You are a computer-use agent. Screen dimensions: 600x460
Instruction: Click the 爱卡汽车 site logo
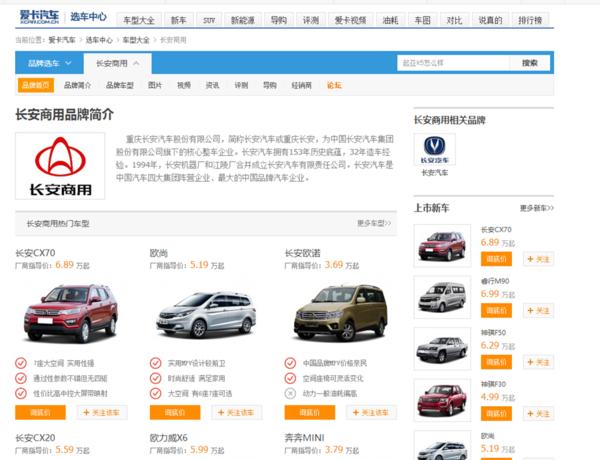coord(39,17)
